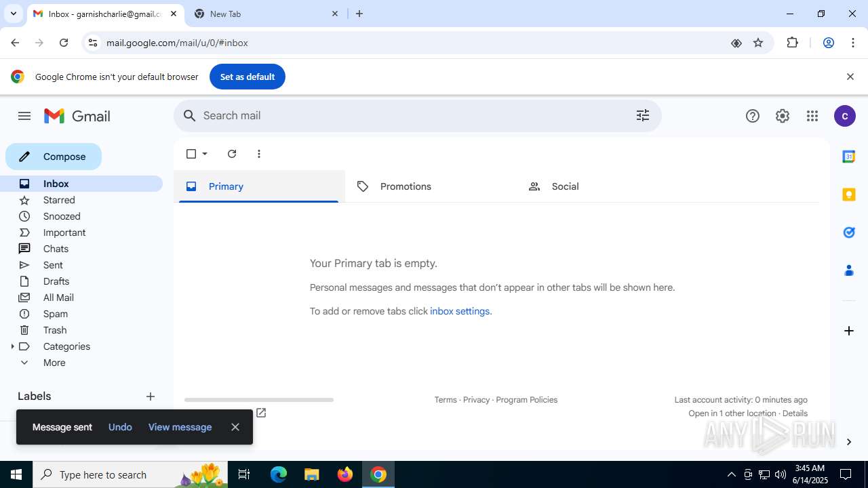Screen dimensions: 868x488
Task: Undo the sent message
Action: [120, 427]
